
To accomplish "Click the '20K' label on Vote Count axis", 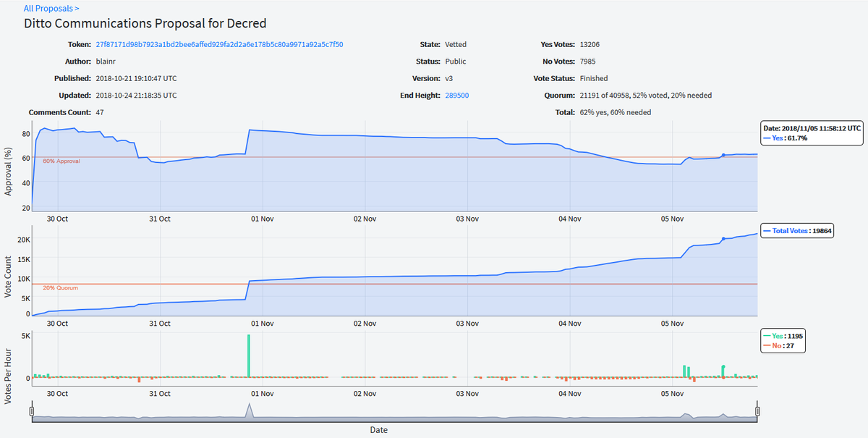I will point(24,240).
